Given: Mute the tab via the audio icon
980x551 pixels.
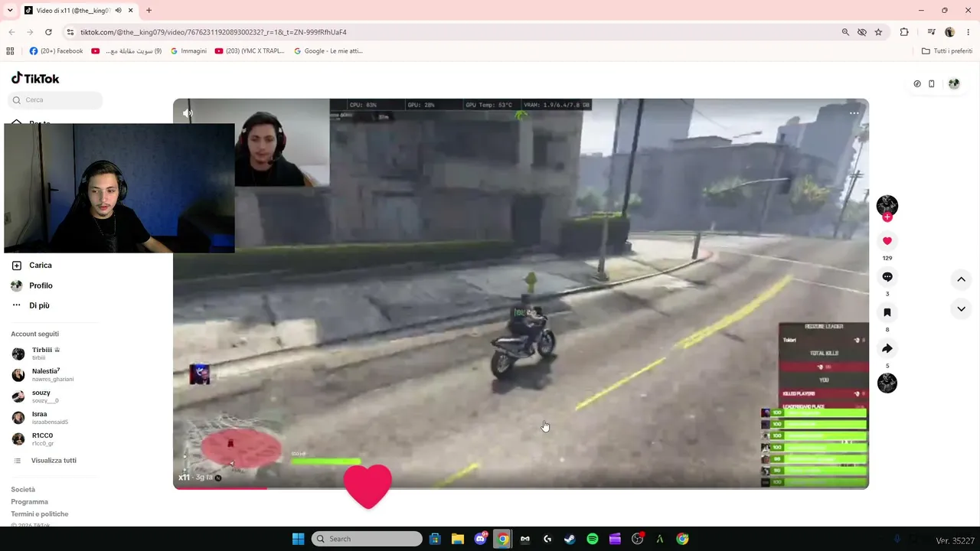Looking at the screenshot, I should click(118, 11).
